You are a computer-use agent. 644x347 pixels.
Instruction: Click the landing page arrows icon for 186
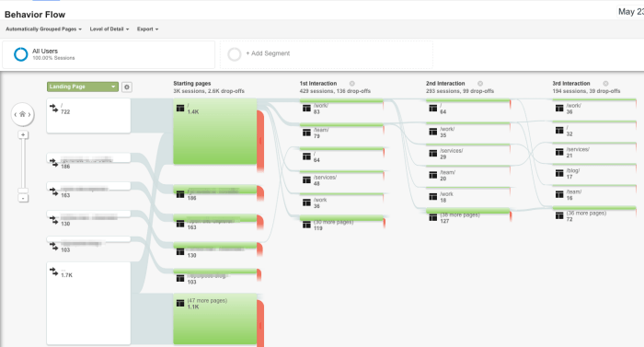point(53,162)
